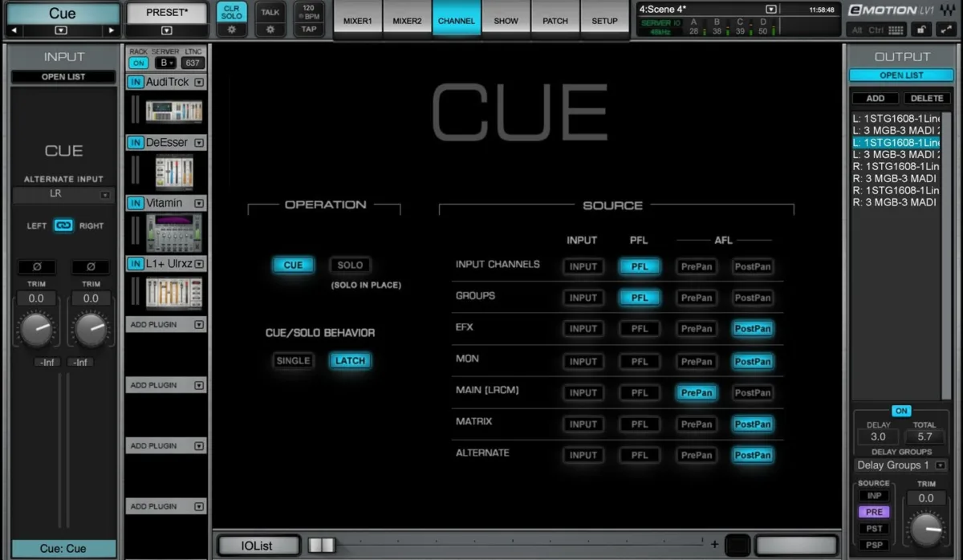Click ADD in the Output panel
The width and height of the screenshot is (963, 560).
click(x=876, y=99)
